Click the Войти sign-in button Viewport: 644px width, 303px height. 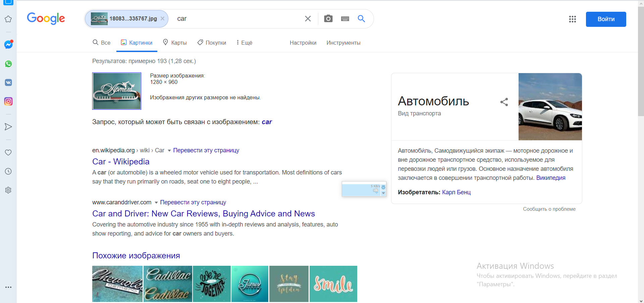pyautogui.click(x=606, y=19)
